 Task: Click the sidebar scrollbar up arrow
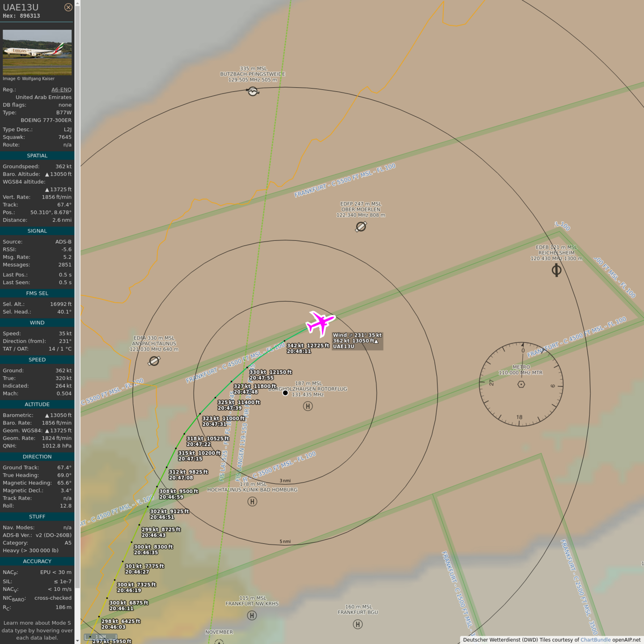(x=77, y=3)
